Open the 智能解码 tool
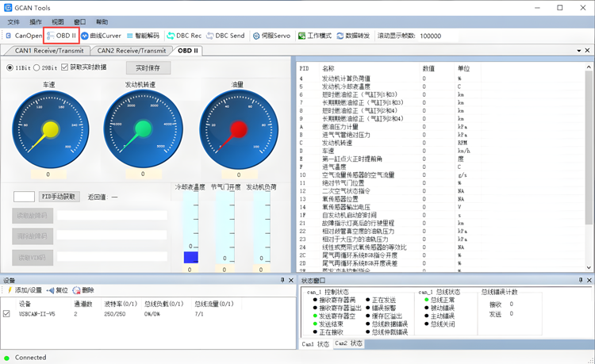The height and width of the screenshot is (364, 595). tap(143, 36)
